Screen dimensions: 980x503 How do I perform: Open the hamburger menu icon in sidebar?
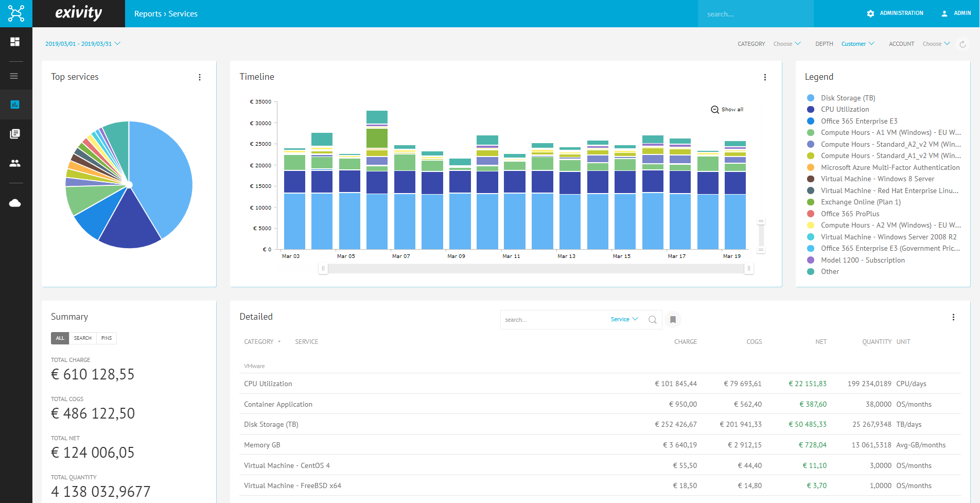click(x=14, y=76)
